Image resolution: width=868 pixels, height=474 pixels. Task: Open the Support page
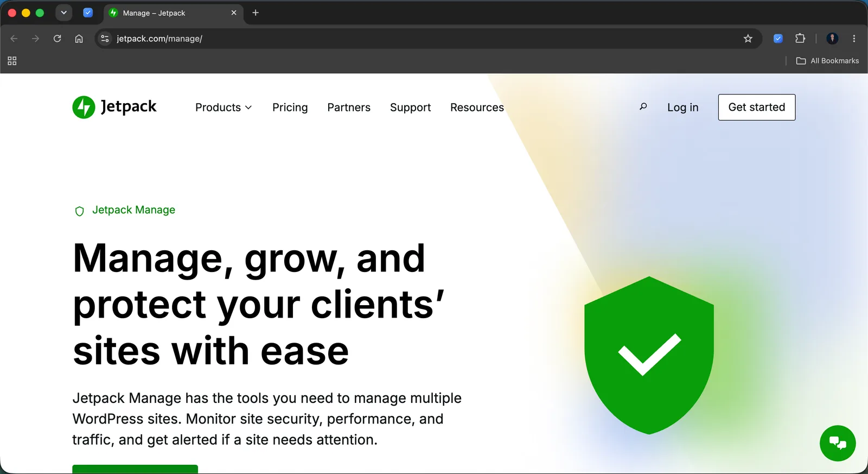[x=410, y=108]
